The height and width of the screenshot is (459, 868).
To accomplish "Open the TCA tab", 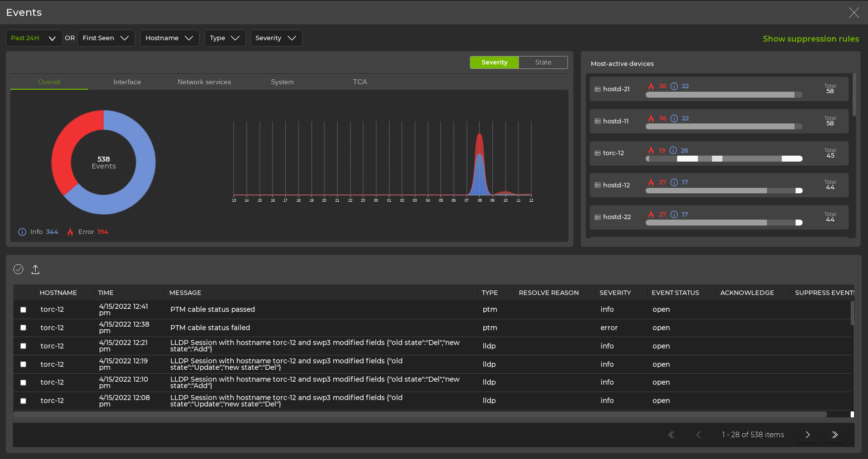I will (359, 82).
